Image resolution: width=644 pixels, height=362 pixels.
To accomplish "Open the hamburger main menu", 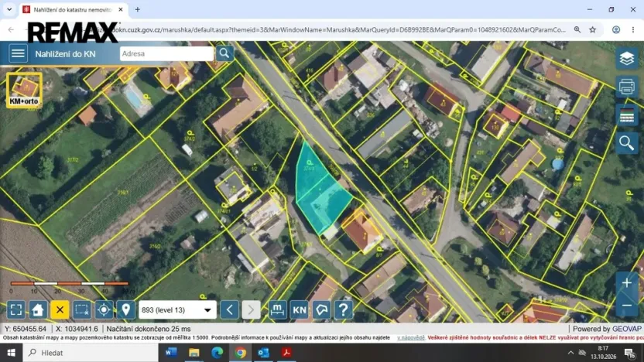I will pyautogui.click(x=18, y=53).
